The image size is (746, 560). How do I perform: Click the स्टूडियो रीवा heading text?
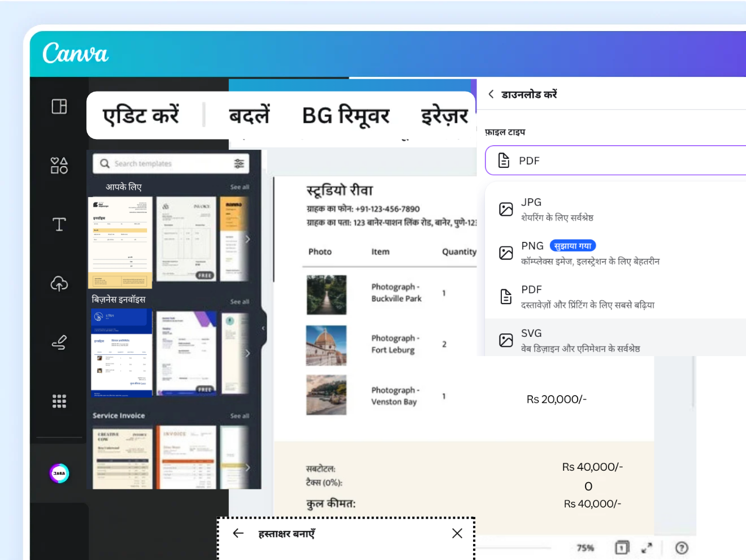click(340, 190)
